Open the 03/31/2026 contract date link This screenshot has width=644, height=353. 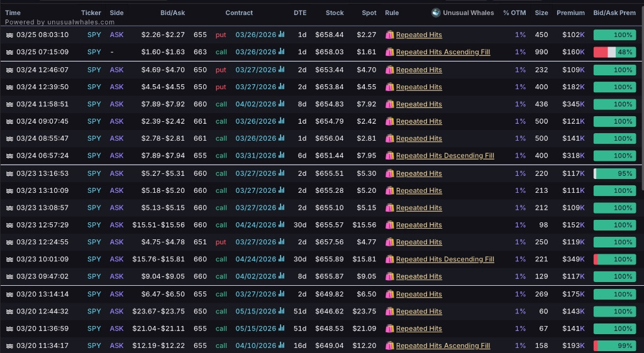pyautogui.click(x=255, y=156)
